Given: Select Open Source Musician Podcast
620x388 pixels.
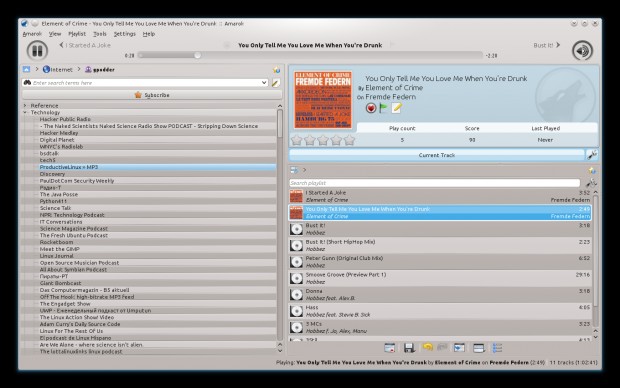Looking at the screenshot, I should click(x=79, y=263).
